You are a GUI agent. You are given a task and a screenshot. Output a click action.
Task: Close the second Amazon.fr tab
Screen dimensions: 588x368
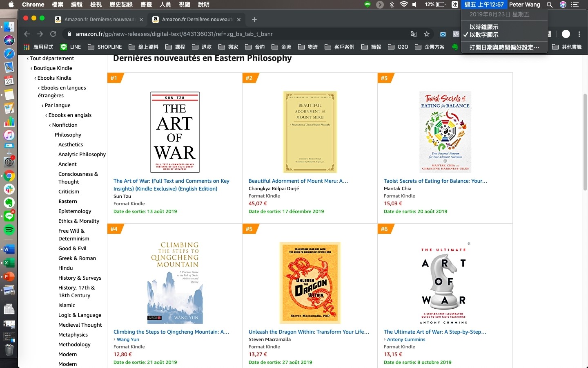point(239,20)
